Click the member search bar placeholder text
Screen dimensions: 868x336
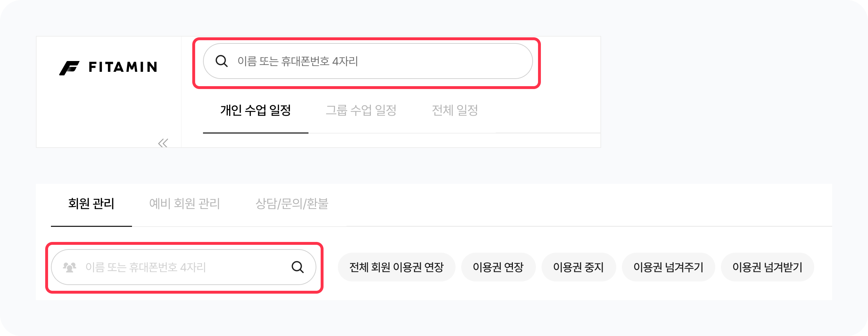pyautogui.click(x=146, y=267)
